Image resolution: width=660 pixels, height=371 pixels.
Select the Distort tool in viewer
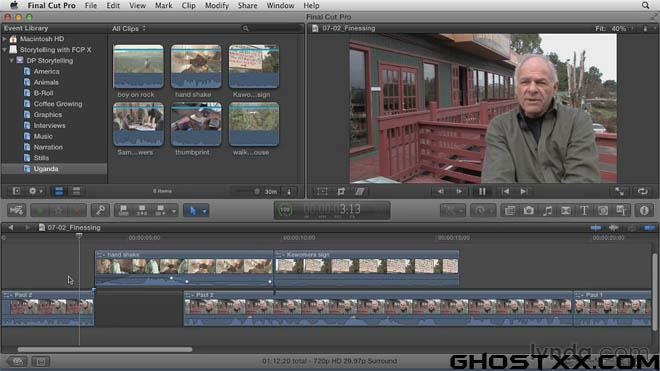(359, 191)
